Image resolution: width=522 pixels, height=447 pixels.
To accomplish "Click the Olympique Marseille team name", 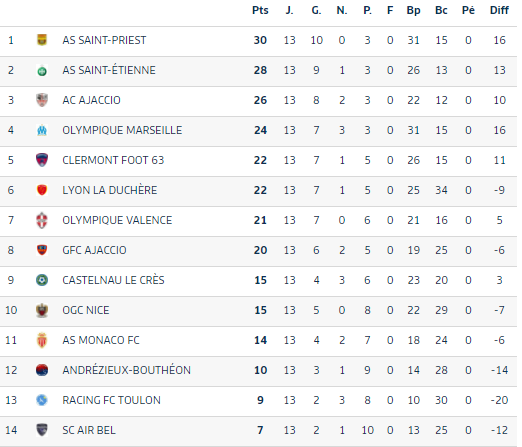I will 122,130.
